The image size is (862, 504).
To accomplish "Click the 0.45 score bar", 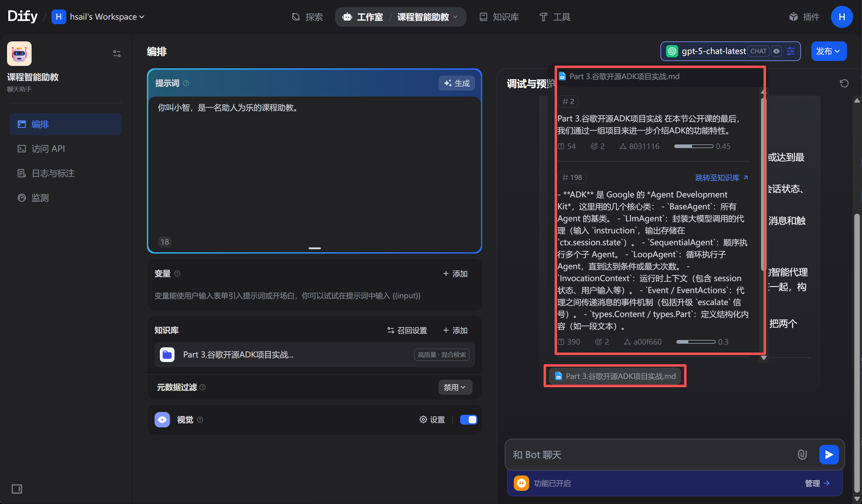I will 694,146.
